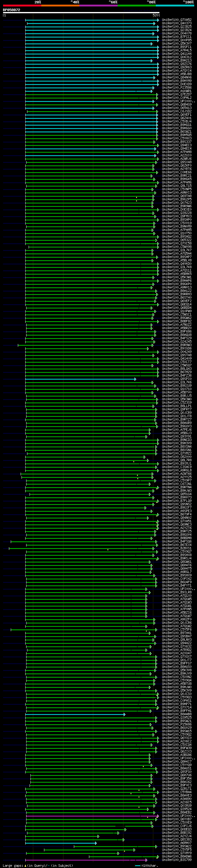Click the red 20% identity legend segment
The width and height of the screenshot is (197, 868).
pyautogui.click(x=22, y=6)
